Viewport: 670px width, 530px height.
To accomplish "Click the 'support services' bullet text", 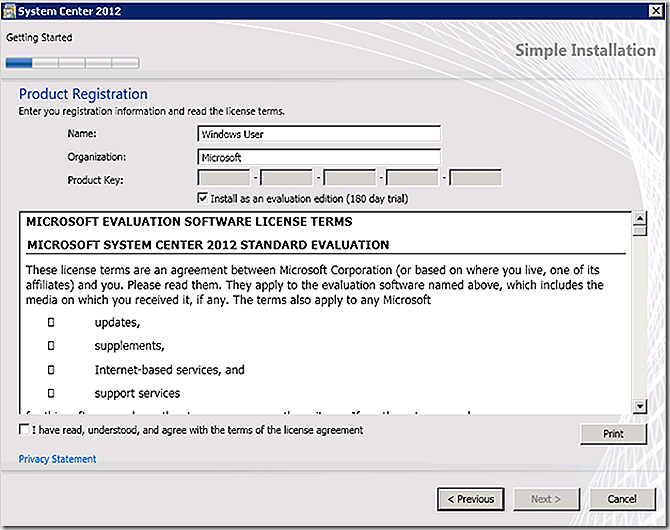I will (x=137, y=393).
